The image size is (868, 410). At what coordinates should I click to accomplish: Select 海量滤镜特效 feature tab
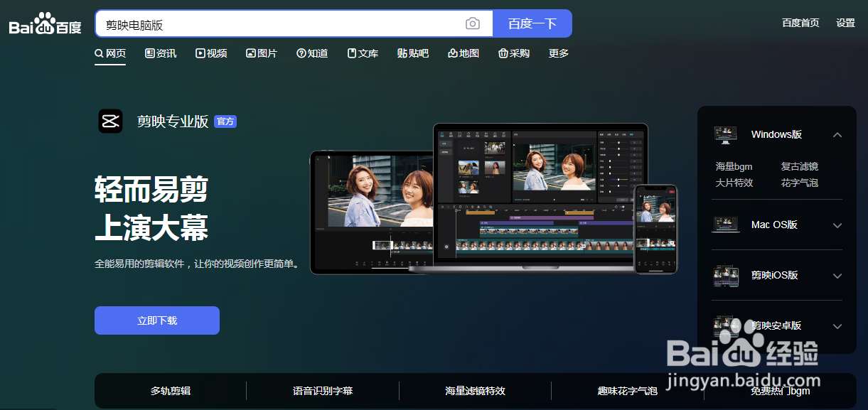point(475,391)
